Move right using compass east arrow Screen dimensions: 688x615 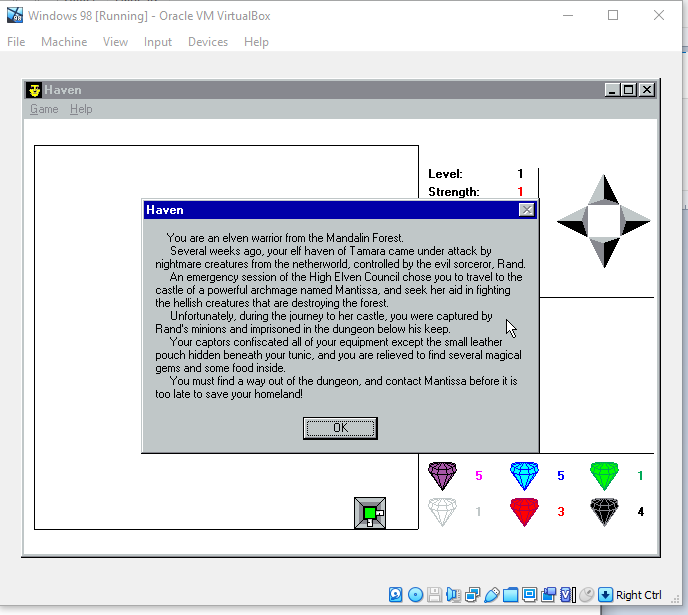click(635, 222)
